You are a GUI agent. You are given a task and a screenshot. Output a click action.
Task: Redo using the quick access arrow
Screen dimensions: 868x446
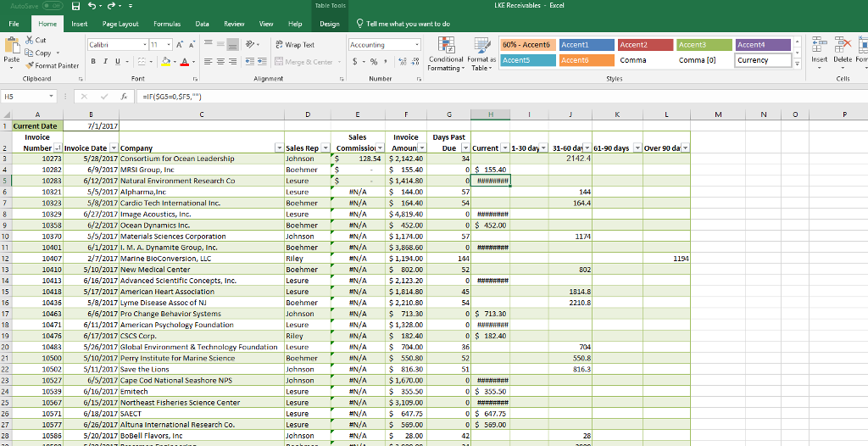tap(111, 6)
